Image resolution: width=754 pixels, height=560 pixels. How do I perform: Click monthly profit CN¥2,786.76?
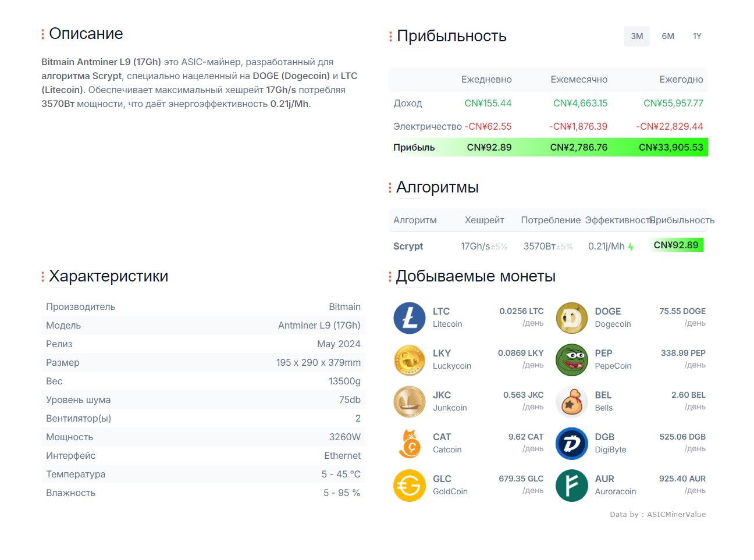[578, 147]
